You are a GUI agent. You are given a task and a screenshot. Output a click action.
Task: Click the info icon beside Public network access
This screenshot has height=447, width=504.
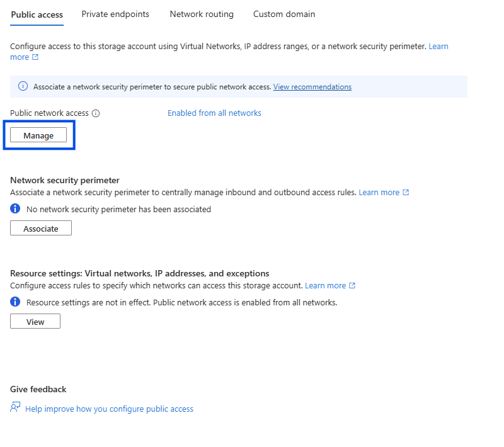96,113
